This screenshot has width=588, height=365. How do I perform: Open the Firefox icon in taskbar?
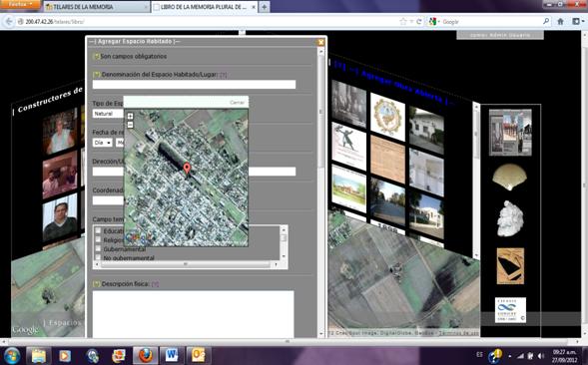(145, 355)
